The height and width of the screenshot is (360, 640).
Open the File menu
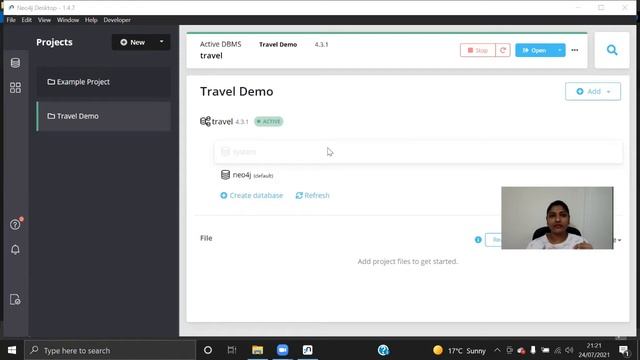11,20
